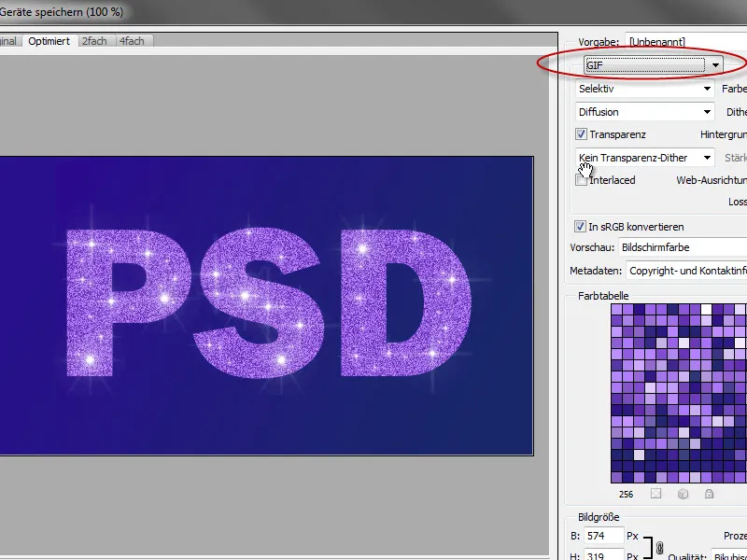The height and width of the screenshot is (560, 747).
Task: Click the Farbtabelle section label
Action: (603, 296)
